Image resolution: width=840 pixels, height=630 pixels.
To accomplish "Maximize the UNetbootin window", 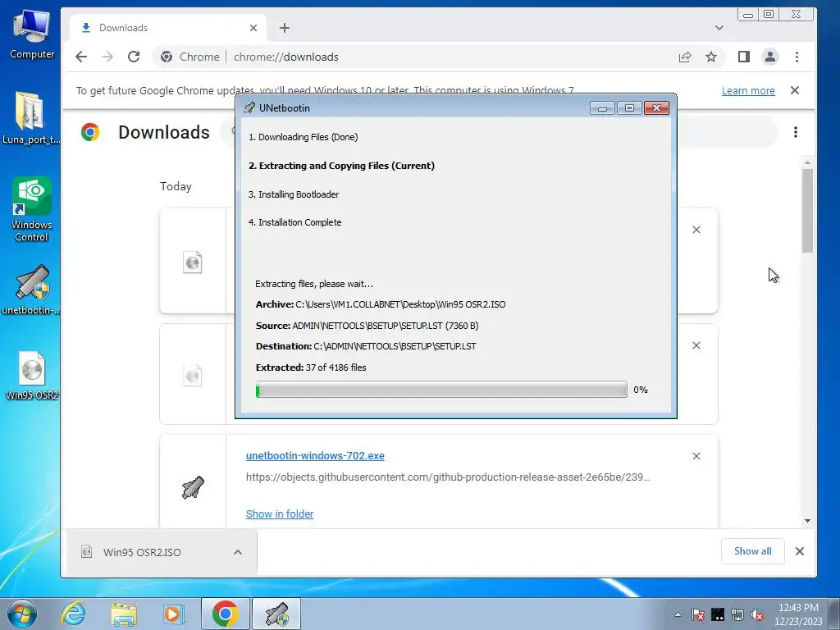I will 629,108.
